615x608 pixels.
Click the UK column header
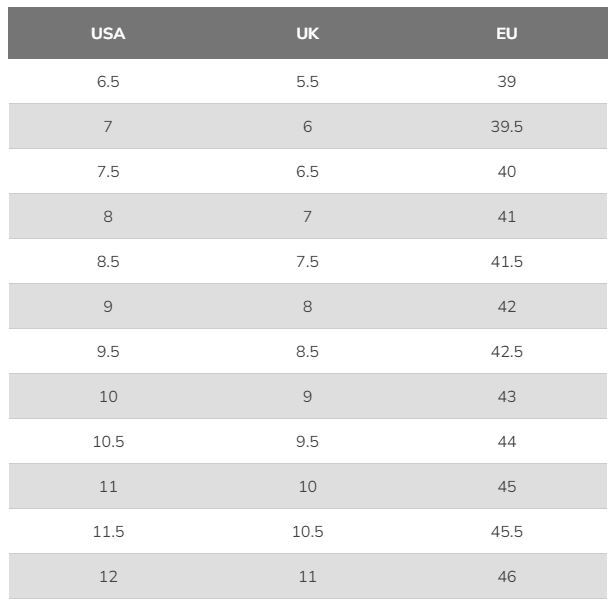pyautogui.click(x=307, y=34)
